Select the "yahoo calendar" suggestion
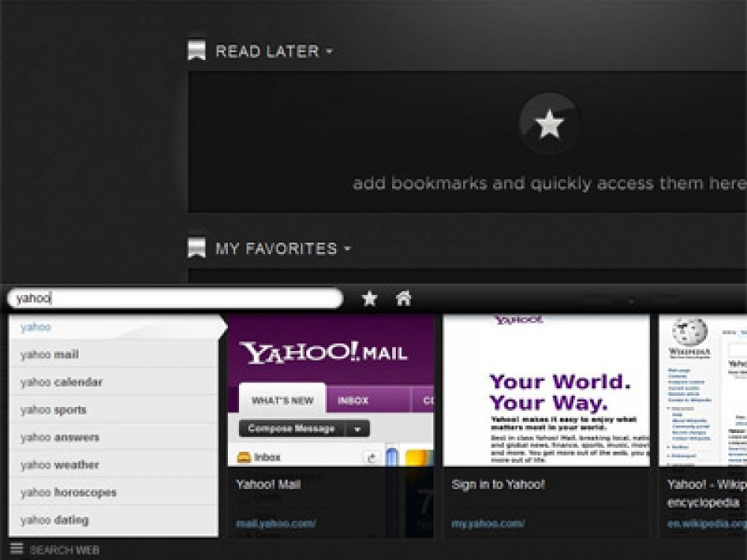 pyautogui.click(x=114, y=382)
